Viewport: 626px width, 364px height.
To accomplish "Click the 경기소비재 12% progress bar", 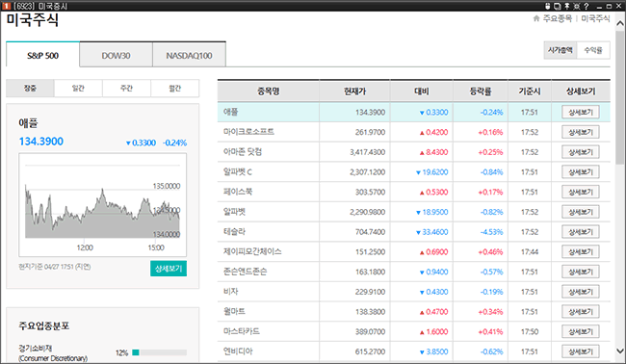I will pyautogui.click(x=159, y=352).
